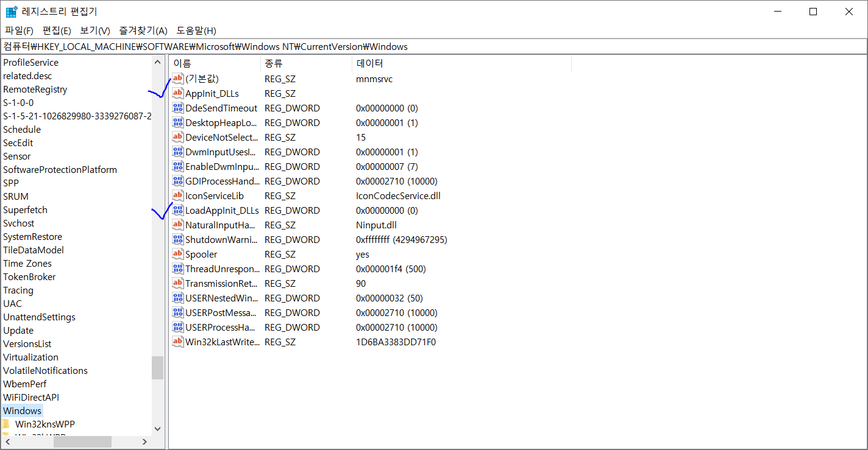
Task: Click the tree vertical scrollbar thumb
Action: coord(158,368)
